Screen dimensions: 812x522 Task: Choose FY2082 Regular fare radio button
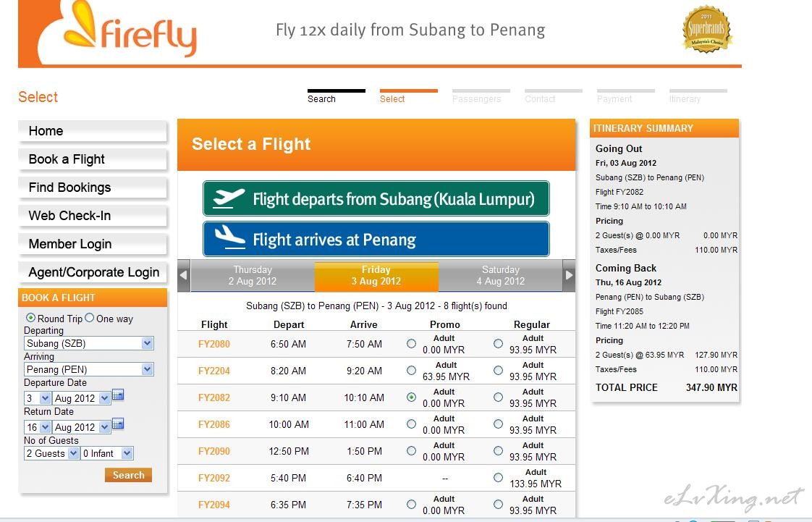(x=498, y=397)
